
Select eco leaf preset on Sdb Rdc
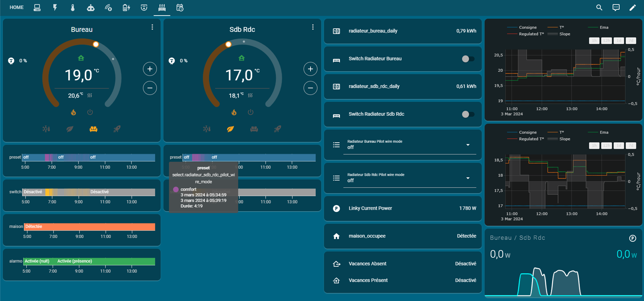[230, 129]
